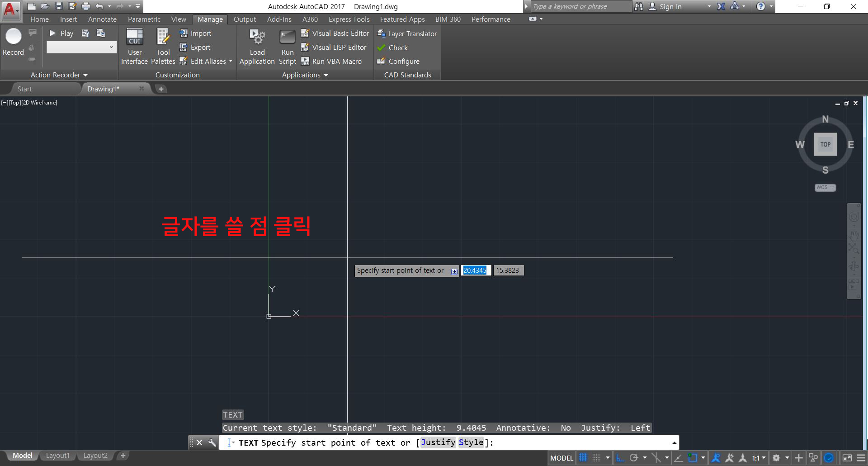Open Customize Quick Access Toolbar dropdown
The width and height of the screenshot is (868, 466).
pos(138,6)
